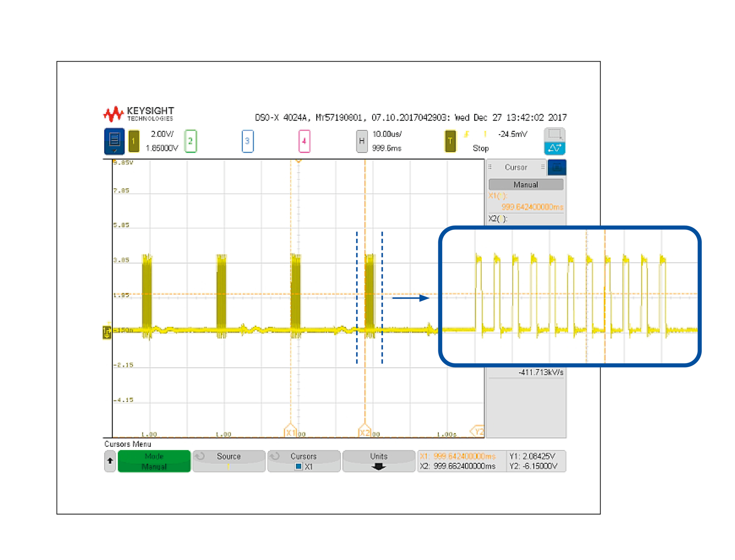Toggle the Manual button in the Cursor panel
735x560 pixels.
(526, 184)
